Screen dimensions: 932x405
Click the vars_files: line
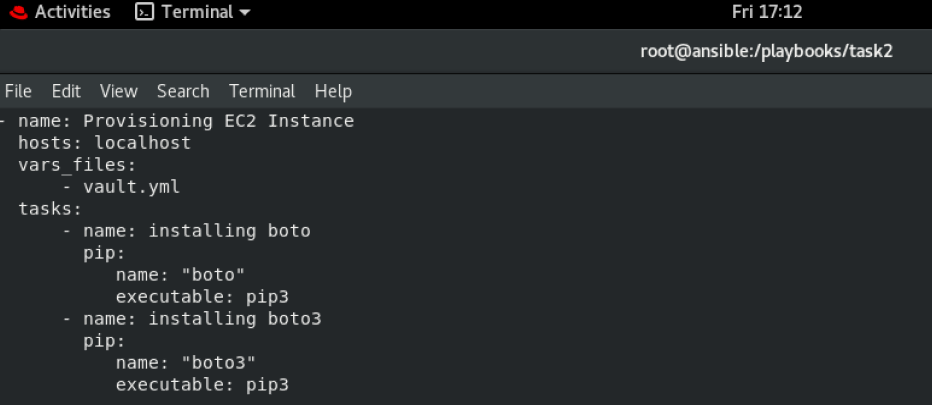point(76,165)
